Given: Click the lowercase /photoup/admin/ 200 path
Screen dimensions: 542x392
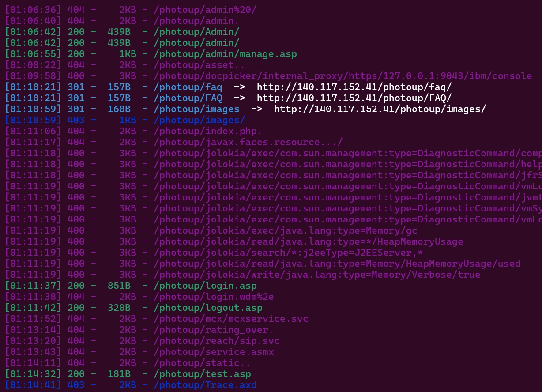Looking at the screenshot, I should click(196, 43).
